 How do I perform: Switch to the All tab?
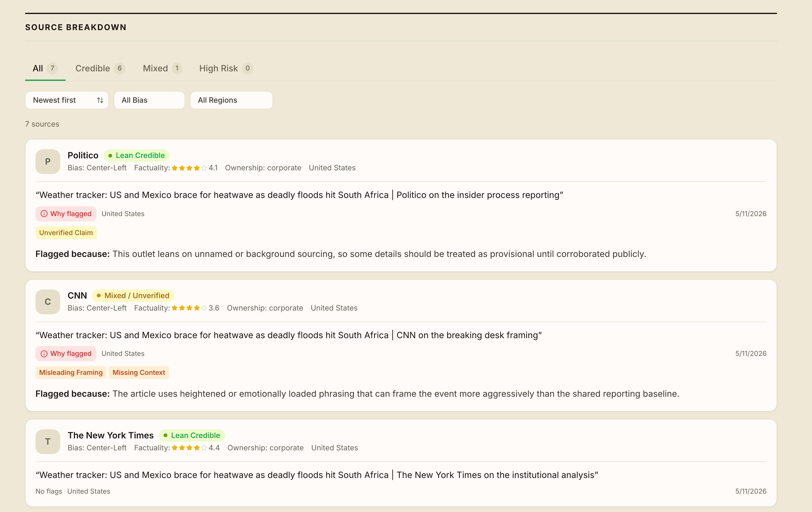(45, 68)
